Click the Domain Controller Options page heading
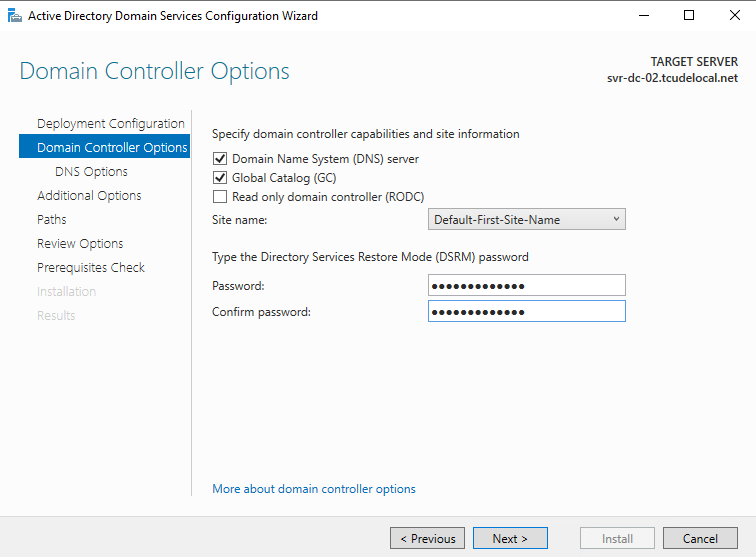 pos(154,71)
